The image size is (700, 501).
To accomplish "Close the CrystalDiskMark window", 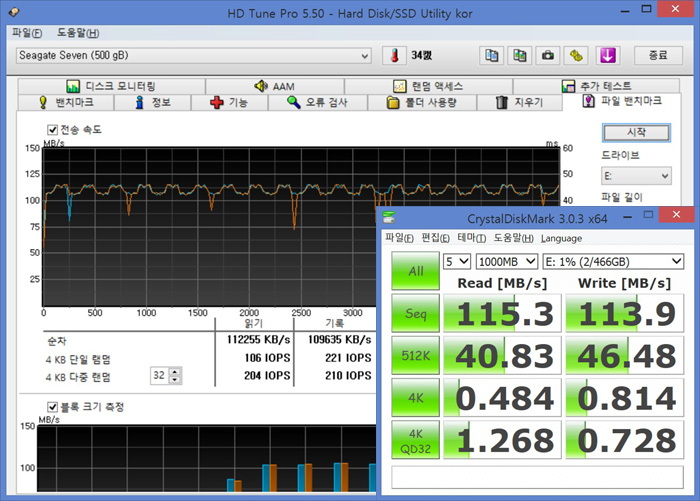I will coord(676,215).
